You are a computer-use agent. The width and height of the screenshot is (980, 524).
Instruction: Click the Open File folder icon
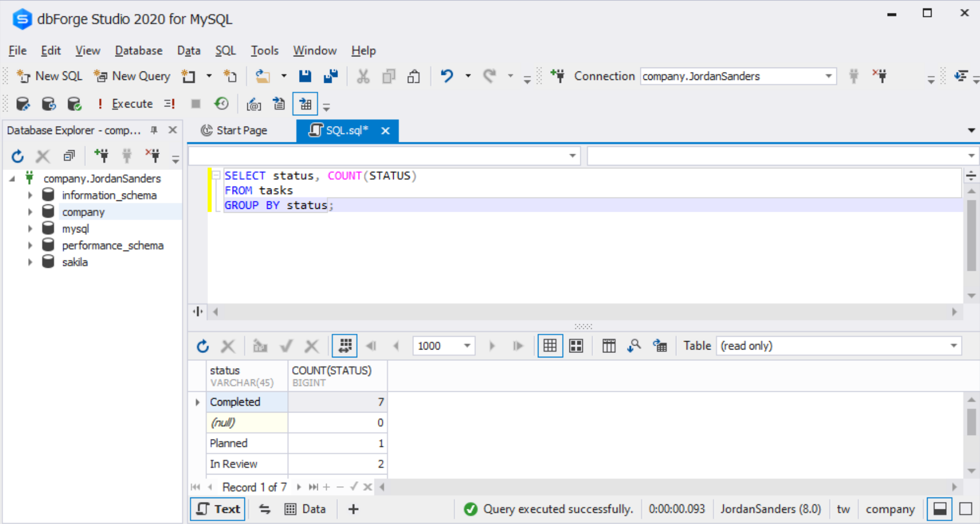pyautogui.click(x=262, y=76)
